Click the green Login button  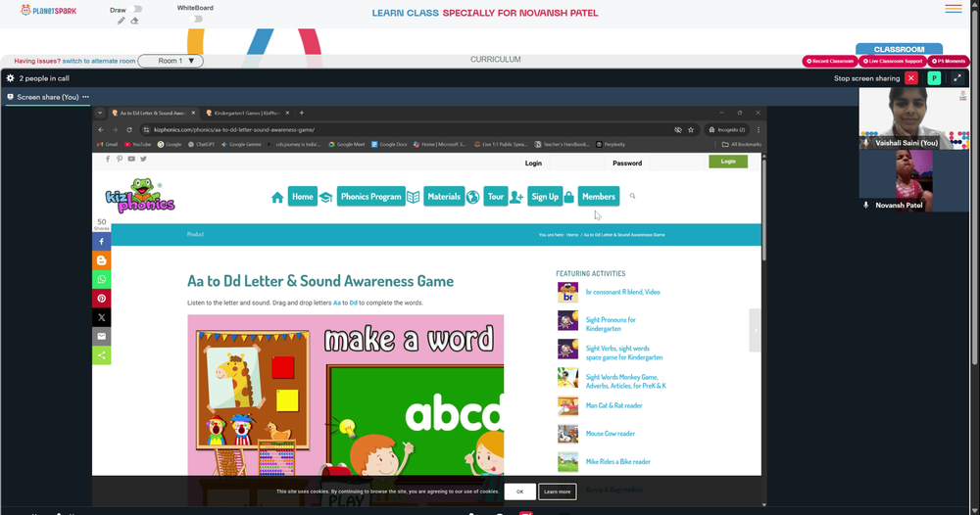tap(728, 161)
